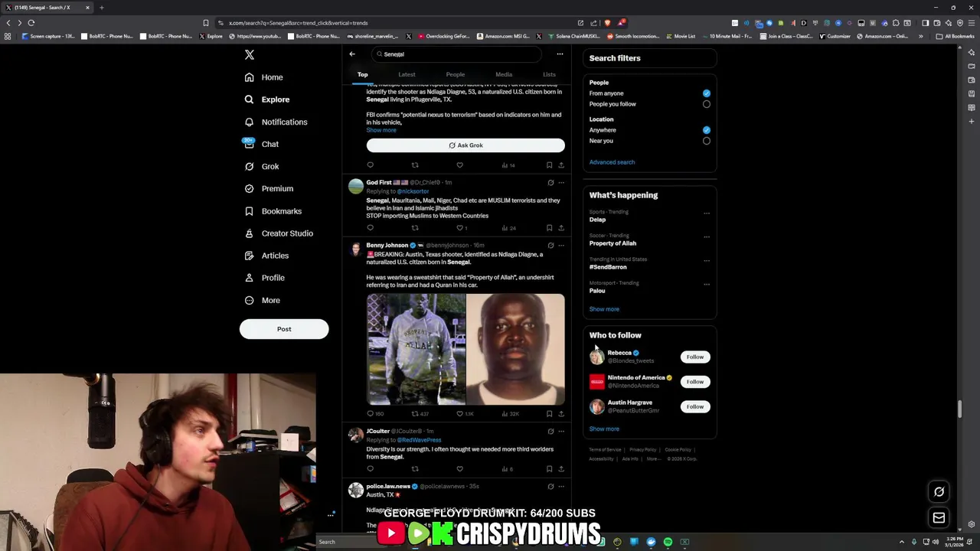
Task: Open Explore in sidebar
Action: pos(266,99)
